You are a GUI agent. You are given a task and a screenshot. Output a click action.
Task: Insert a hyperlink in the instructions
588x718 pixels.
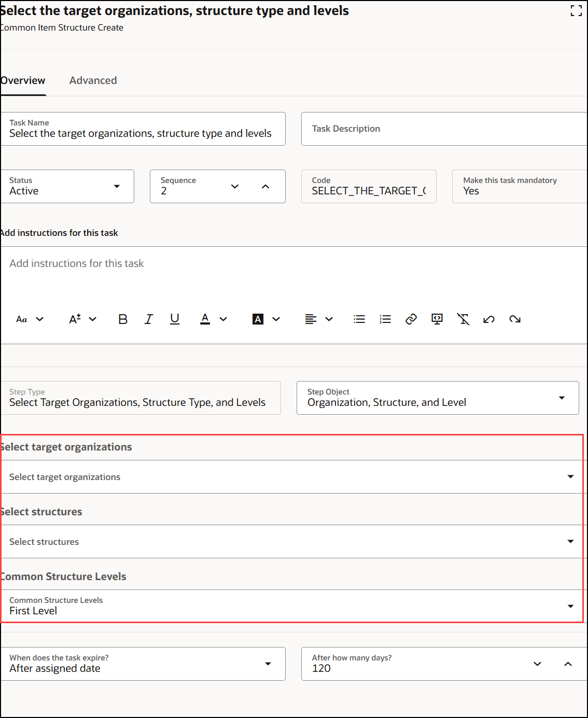[x=411, y=319]
